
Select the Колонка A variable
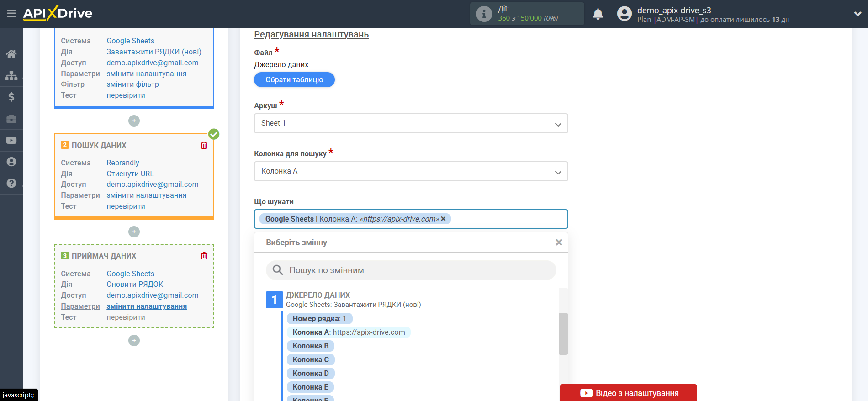tap(349, 332)
